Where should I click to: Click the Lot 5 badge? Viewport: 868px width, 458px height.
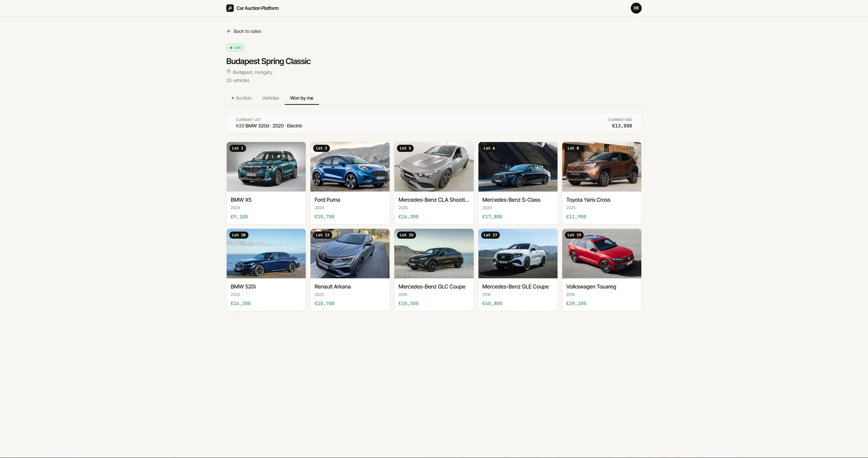(x=405, y=148)
